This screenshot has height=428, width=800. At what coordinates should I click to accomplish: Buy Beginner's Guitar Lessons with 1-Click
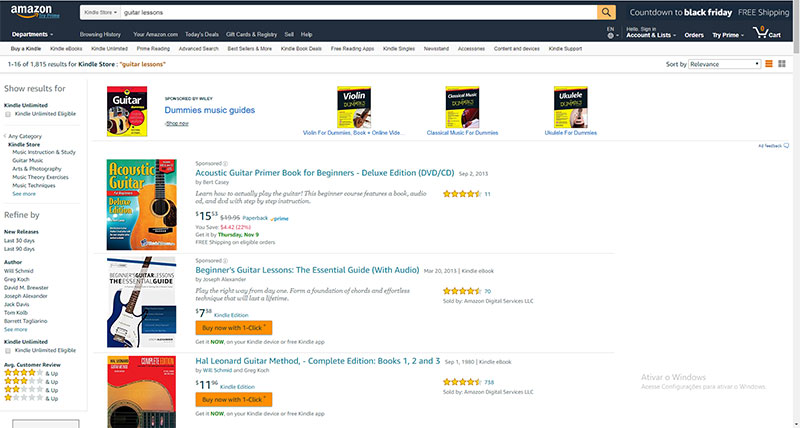tap(234, 328)
